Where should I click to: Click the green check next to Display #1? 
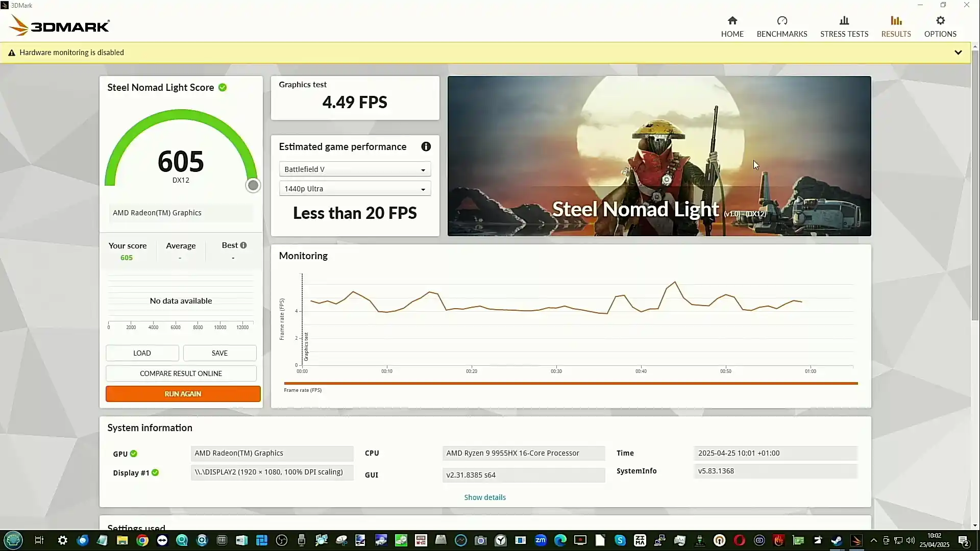155,473
